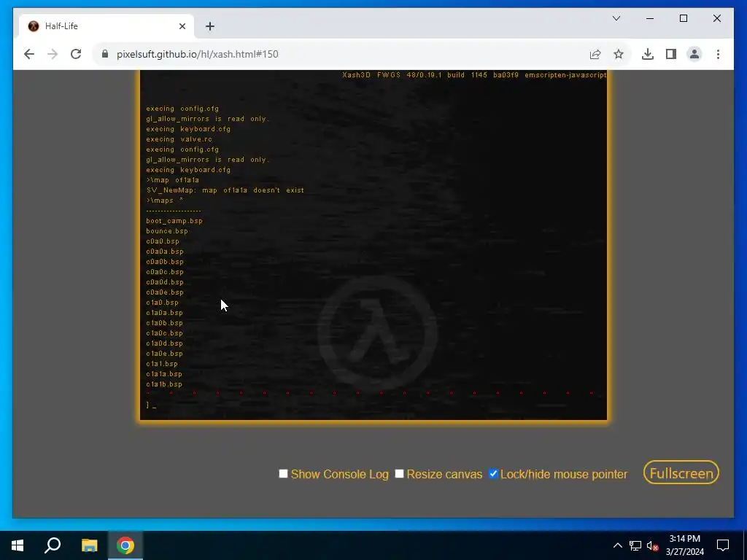This screenshot has height=560, width=747.
Task: Maximize the Chrome window
Action: coord(683,18)
